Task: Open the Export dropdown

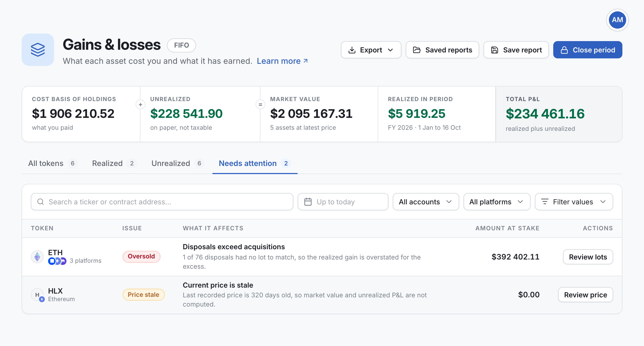Action: point(371,50)
